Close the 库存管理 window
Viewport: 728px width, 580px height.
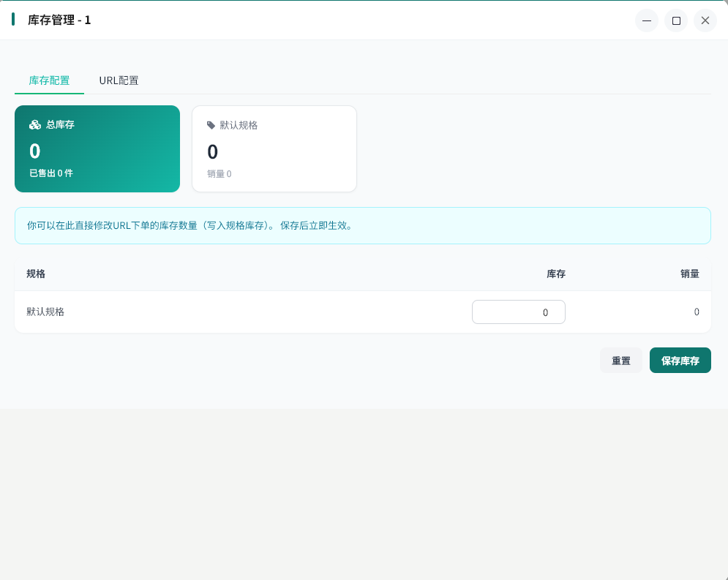[705, 20]
